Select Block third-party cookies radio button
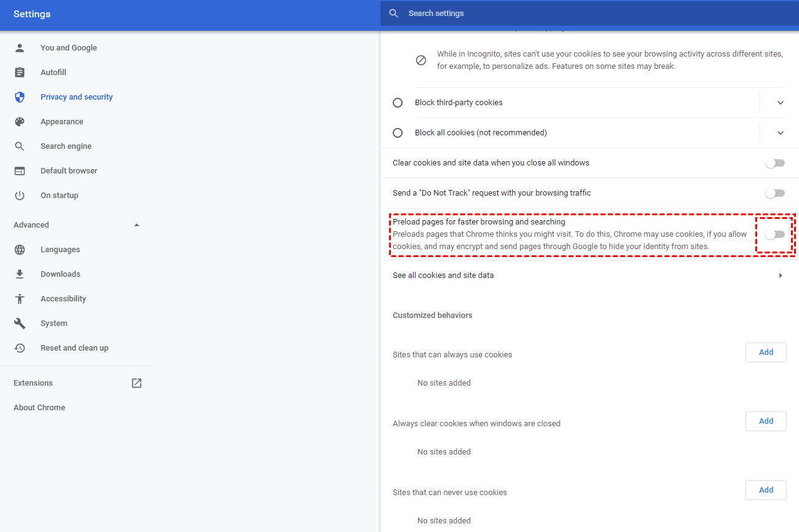 point(398,103)
